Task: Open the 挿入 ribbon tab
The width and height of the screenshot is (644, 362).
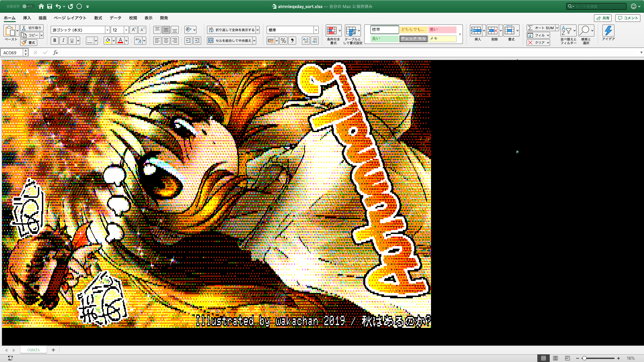Action: coord(27,18)
